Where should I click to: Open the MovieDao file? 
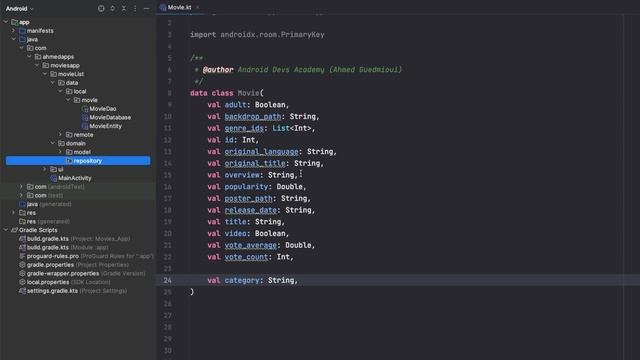pos(102,109)
